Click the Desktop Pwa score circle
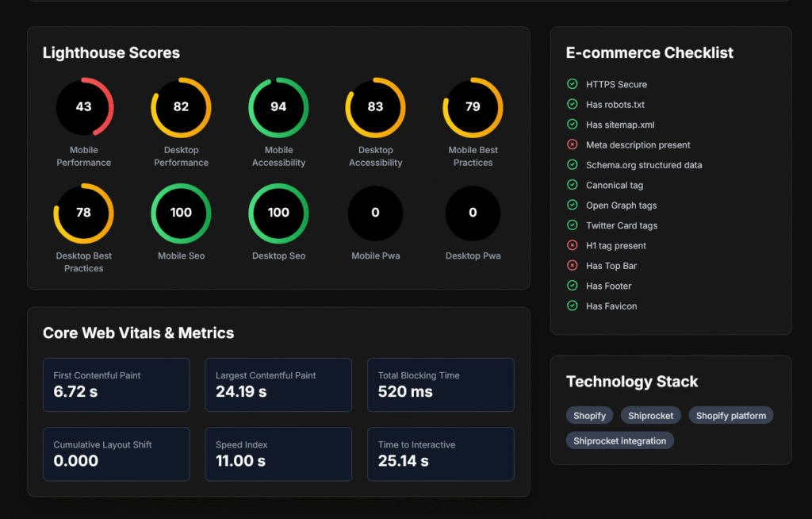Viewport: 812px width, 519px height. 473,213
